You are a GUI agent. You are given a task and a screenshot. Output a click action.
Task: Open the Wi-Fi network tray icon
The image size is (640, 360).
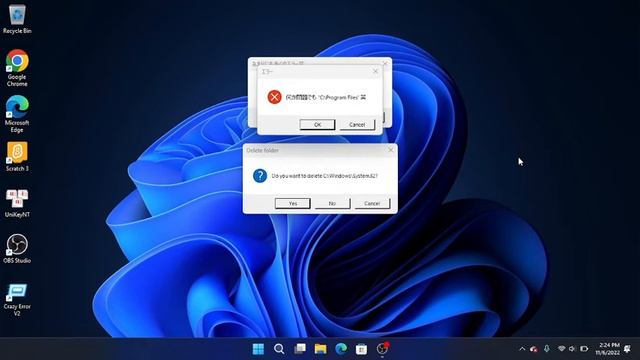tap(562, 349)
